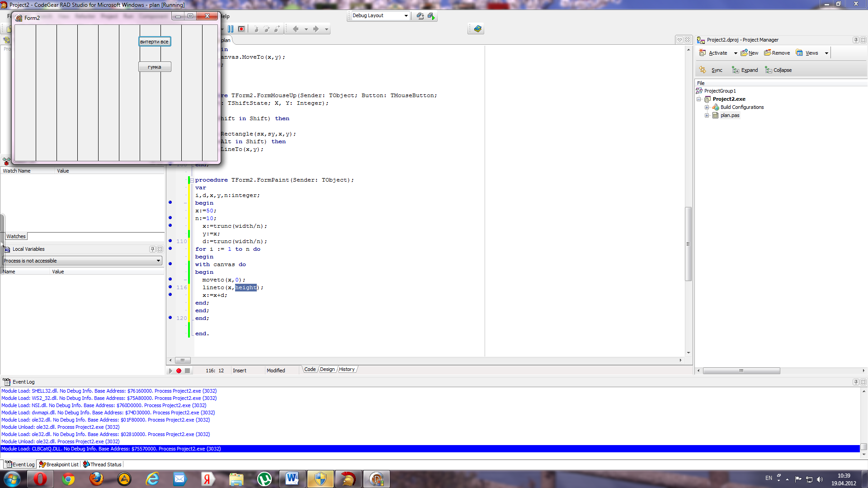The height and width of the screenshot is (488, 868).
Task: Stop program with red reset button
Action: point(241,29)
